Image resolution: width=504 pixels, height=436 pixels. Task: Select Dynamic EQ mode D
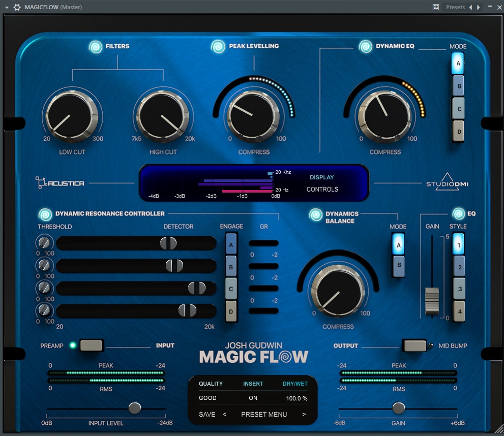click(x=458, y=131)
